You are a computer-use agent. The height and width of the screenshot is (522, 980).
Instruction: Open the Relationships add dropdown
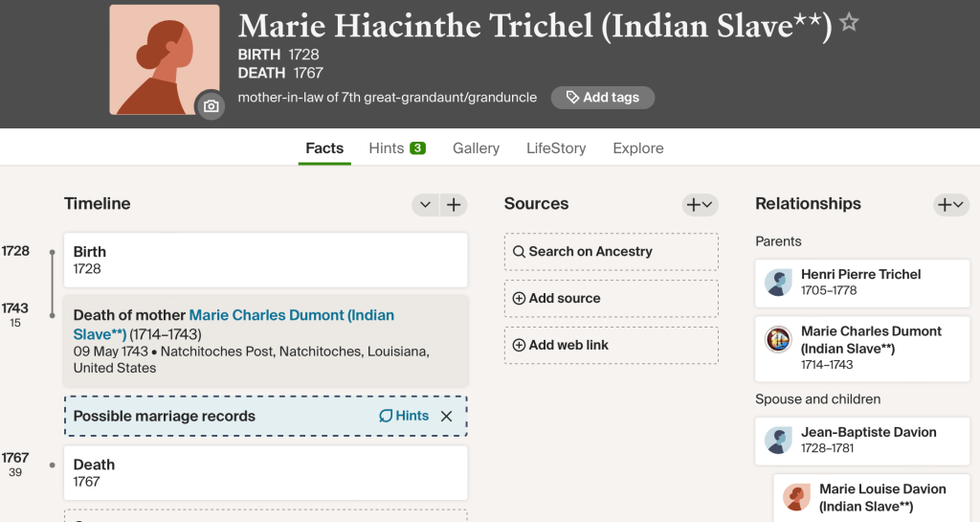(951, 204)
